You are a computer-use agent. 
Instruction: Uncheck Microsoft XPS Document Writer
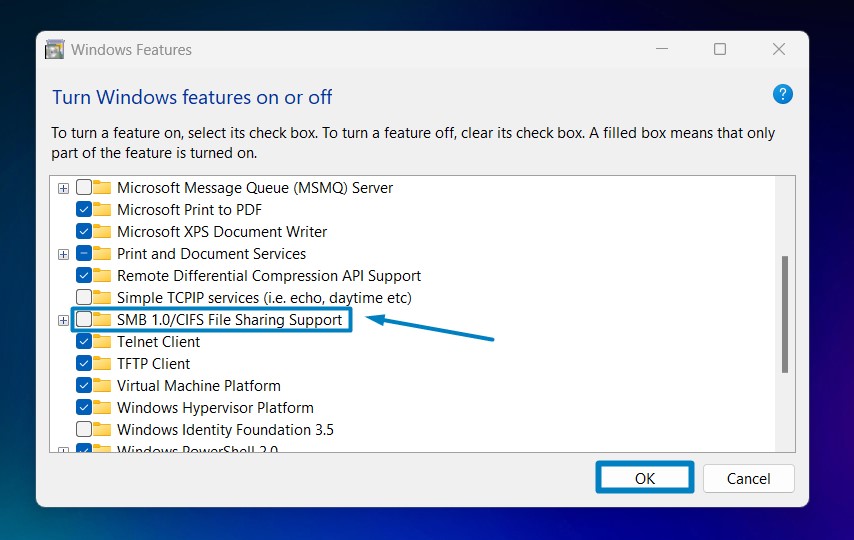(x=84, y=231)
